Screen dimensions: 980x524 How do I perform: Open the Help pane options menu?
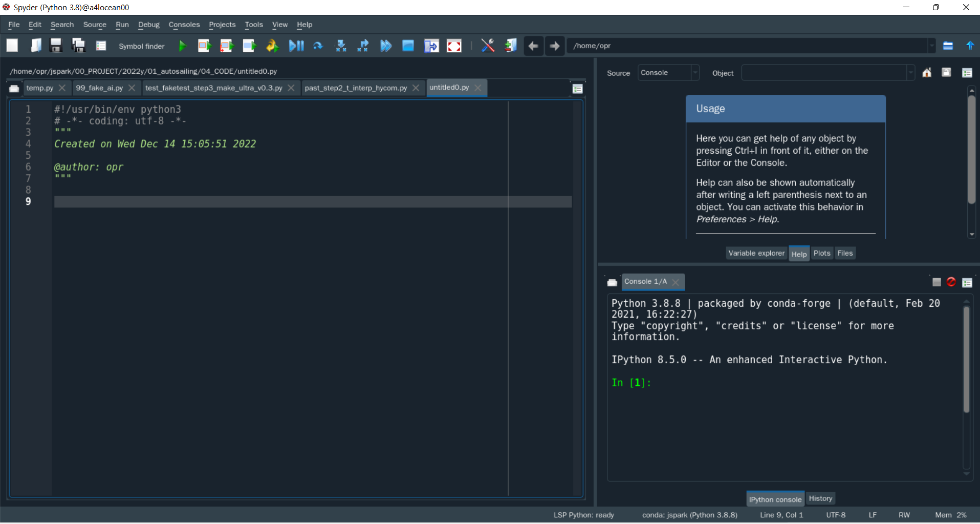(967, 73)
